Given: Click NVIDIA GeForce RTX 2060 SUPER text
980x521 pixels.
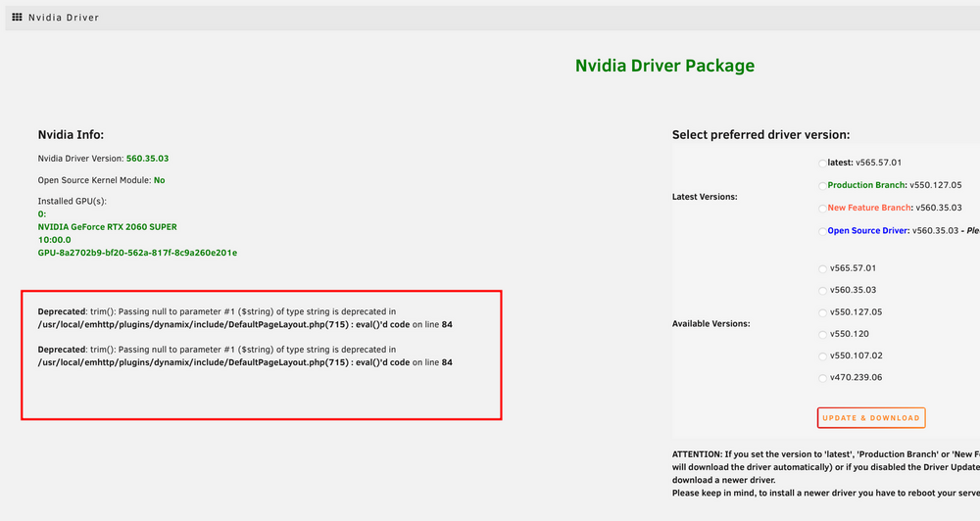Looking at the screenshot, I should click(108, 227).
